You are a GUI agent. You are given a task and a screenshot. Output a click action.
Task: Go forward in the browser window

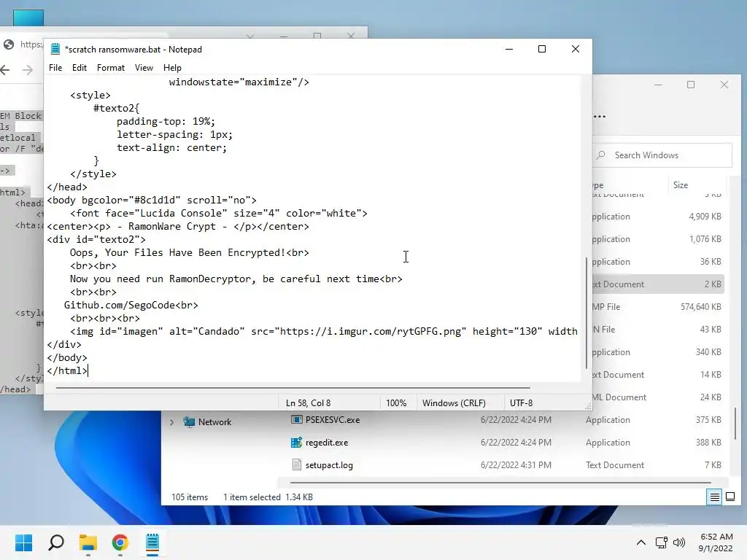tap(28, 70)
